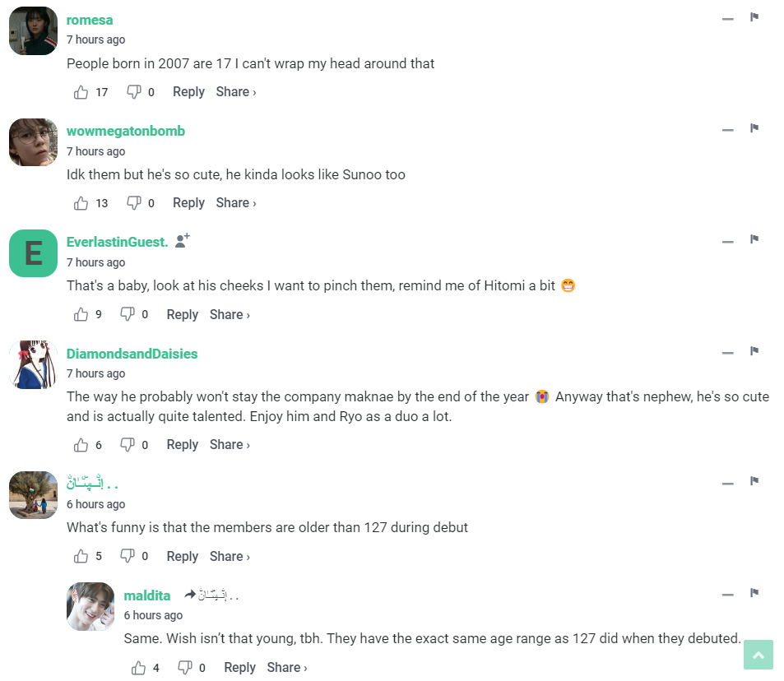Collapse maldita's reply with minus
Screen dimensions: 784x681
coord(727,595)
